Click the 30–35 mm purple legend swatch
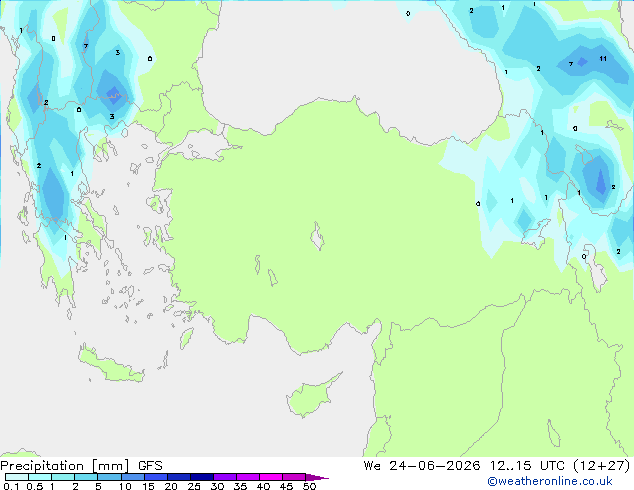 [x=225, y=477]
